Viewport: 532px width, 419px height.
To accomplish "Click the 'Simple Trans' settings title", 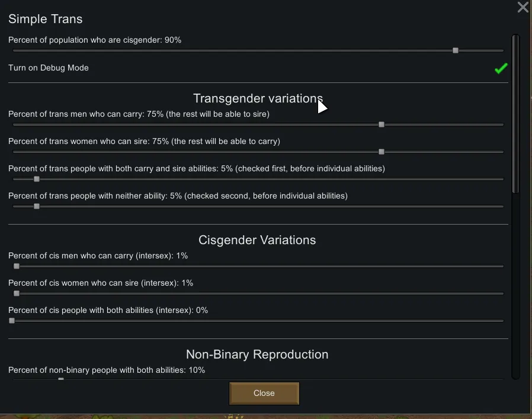I will 46,19.
